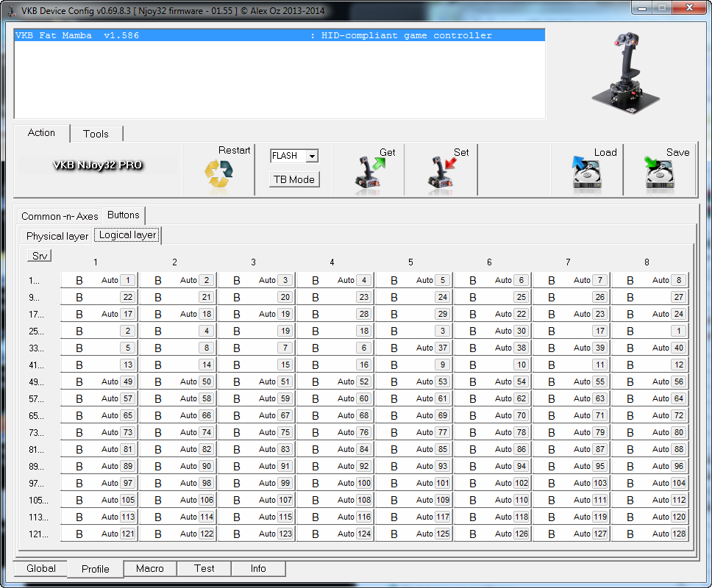Click the Auto 117 number field
This screenshot has height=588, width=712.
click(442, 517)
